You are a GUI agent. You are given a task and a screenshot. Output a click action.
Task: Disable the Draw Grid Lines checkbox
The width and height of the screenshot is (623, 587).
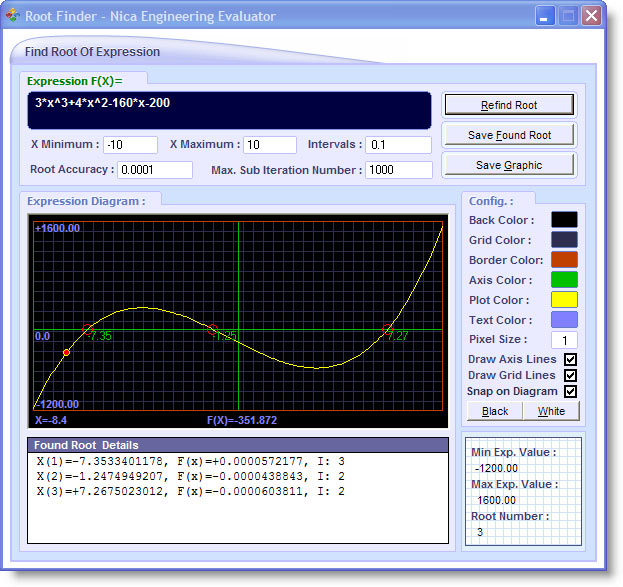[x=571, y=375]
